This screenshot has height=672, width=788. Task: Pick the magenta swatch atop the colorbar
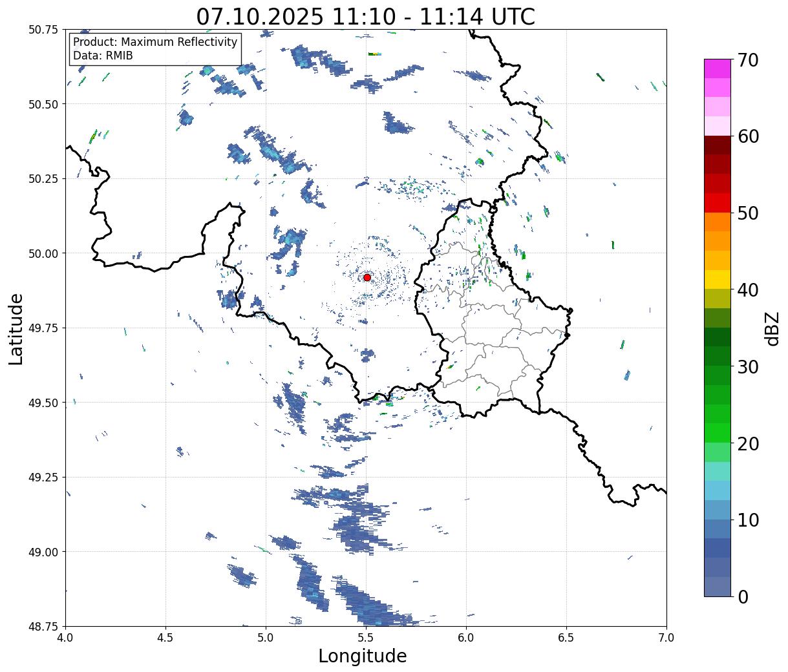718,68
